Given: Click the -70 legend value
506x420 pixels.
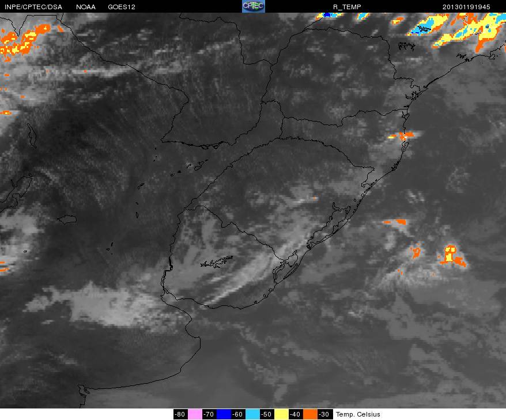Looking at the screenshot, I should coord(209,414).
